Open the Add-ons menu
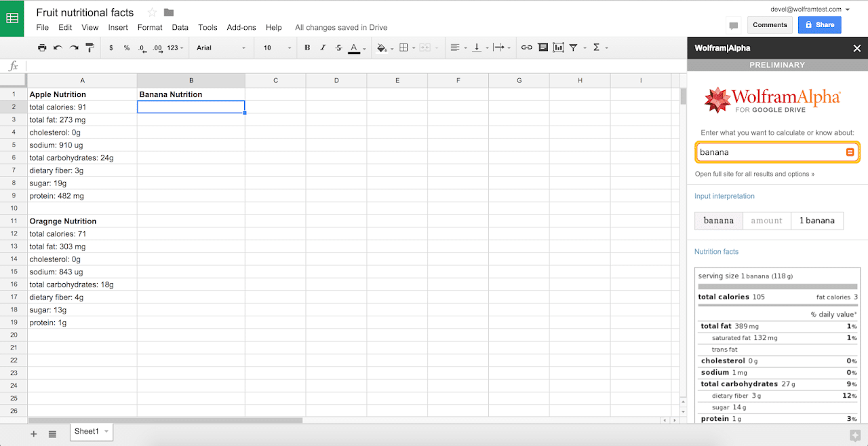868x446 pixels. click(241, 27)
